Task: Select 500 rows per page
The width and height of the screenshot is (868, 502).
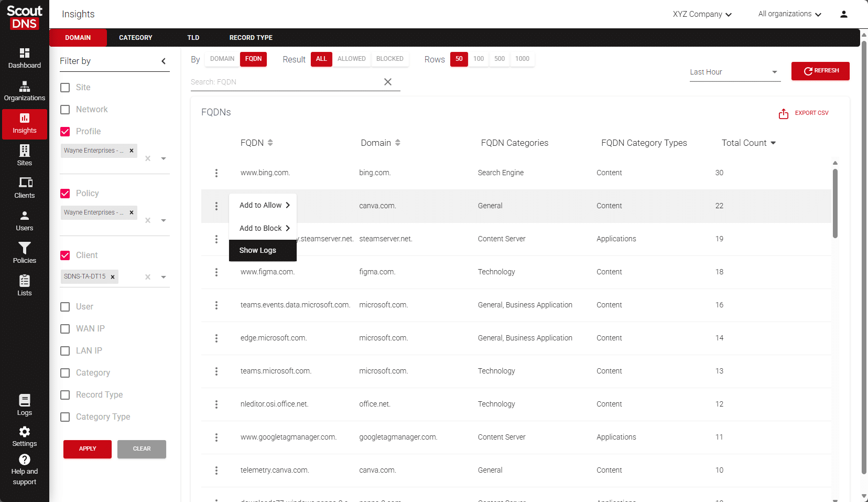Action: [x=499, y=59]
